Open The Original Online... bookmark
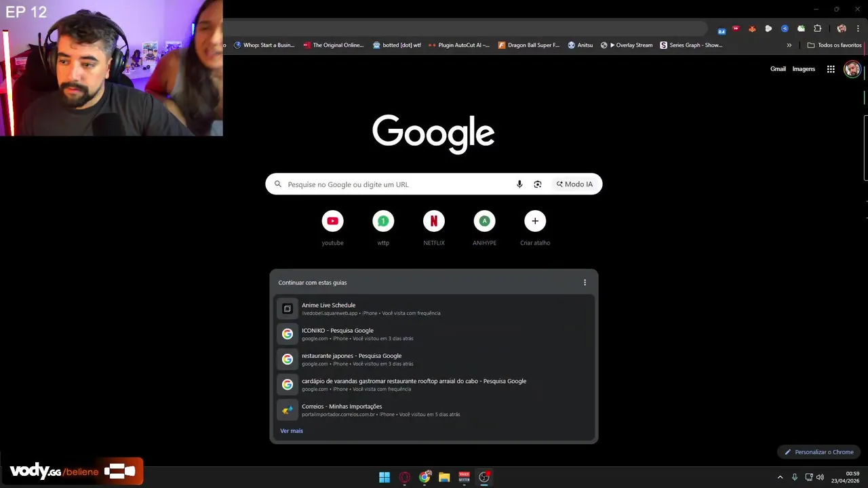The width and height of the screenshot is (868, 488). tap(334, 45)
